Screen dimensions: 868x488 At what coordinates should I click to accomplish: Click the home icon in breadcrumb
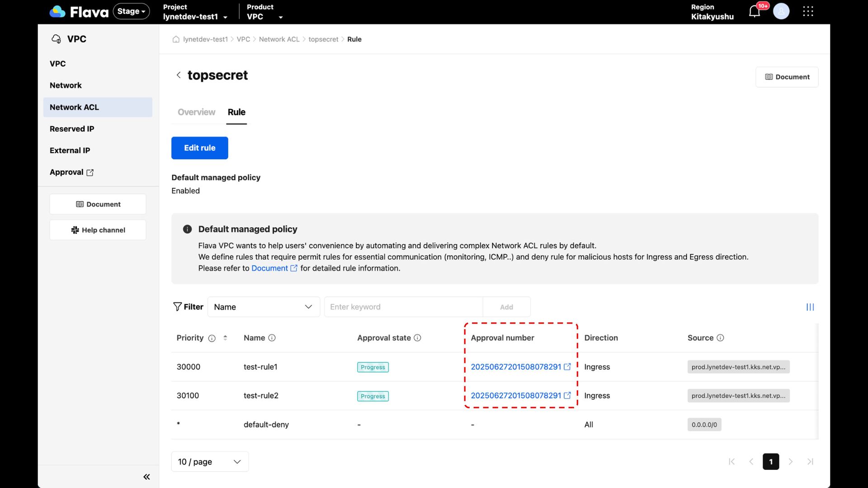tap(176, 39)
